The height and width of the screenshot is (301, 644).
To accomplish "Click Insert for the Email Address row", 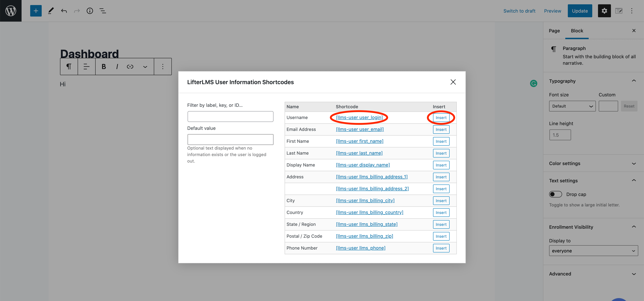I will [x=441, y=130].
